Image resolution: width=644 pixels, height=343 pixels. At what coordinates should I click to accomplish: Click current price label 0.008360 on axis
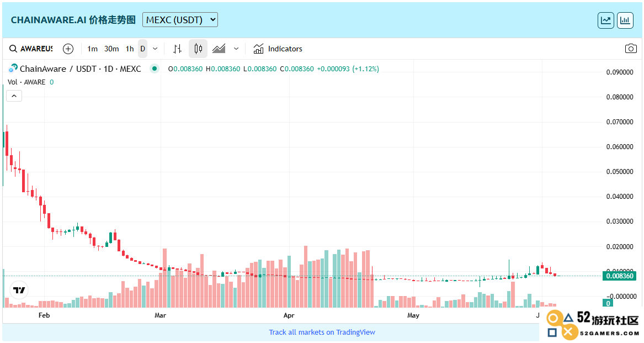click(619, 276)
